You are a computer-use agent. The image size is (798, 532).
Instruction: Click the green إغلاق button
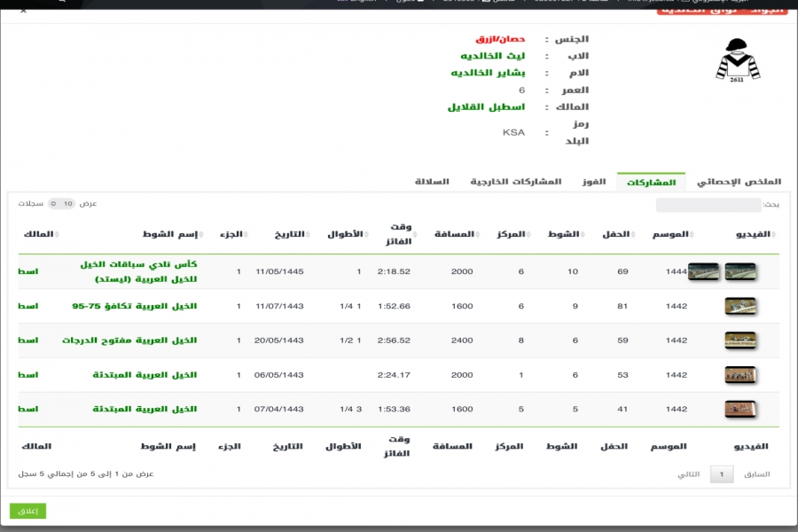pos(27,511)
